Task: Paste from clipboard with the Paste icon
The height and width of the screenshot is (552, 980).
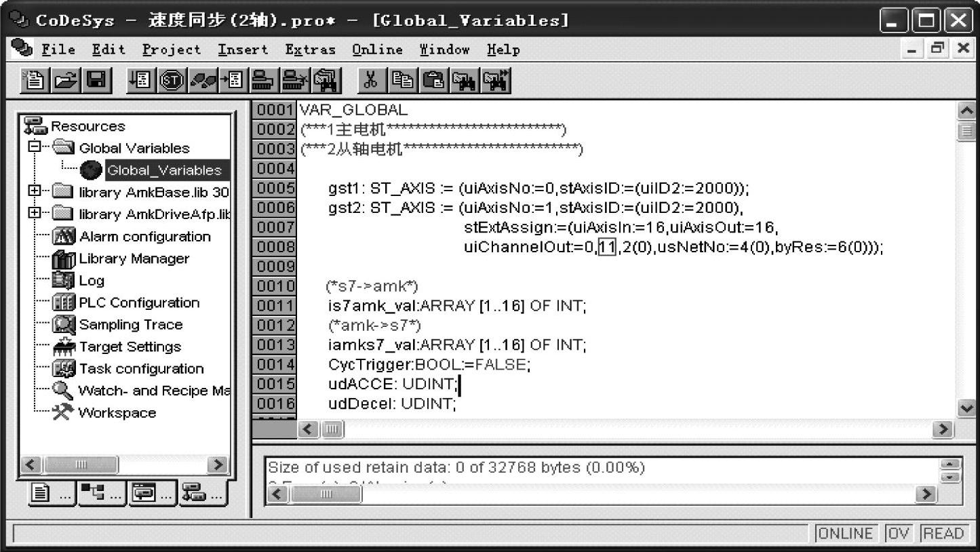Action: [433, 81]
